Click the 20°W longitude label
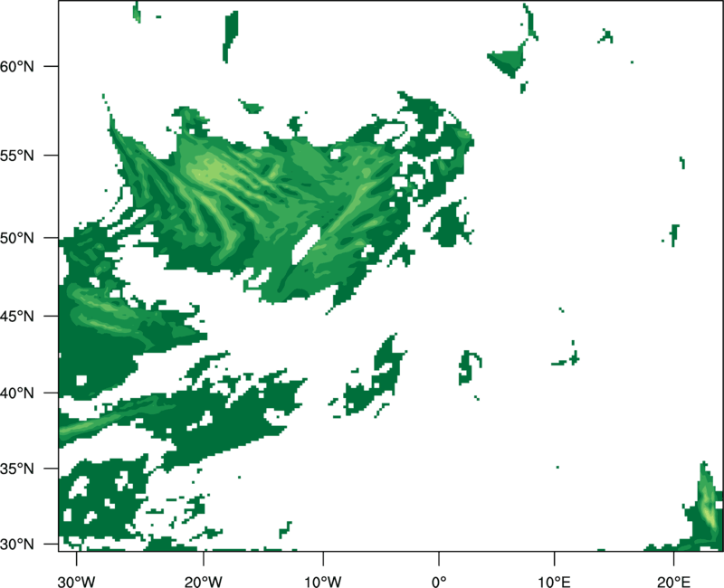 tap(203, 582)
